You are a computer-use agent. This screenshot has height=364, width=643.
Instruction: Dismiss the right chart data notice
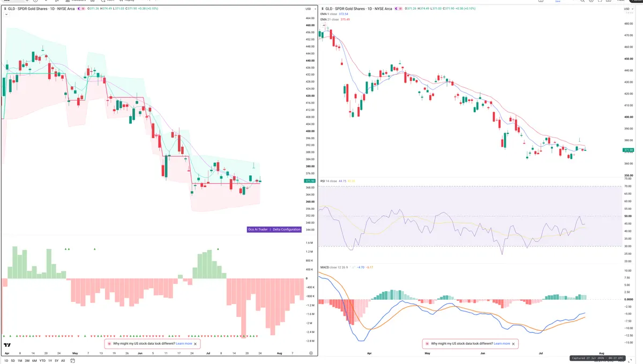[x=513, y=344]
